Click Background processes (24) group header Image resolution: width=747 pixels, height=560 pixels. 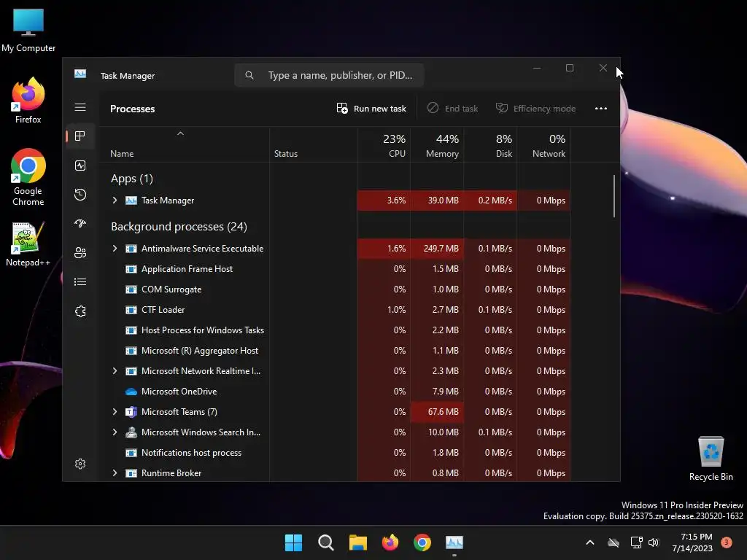click(179, 227)
